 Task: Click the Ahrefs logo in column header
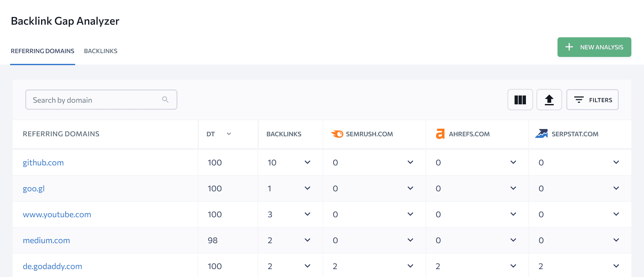440,134
